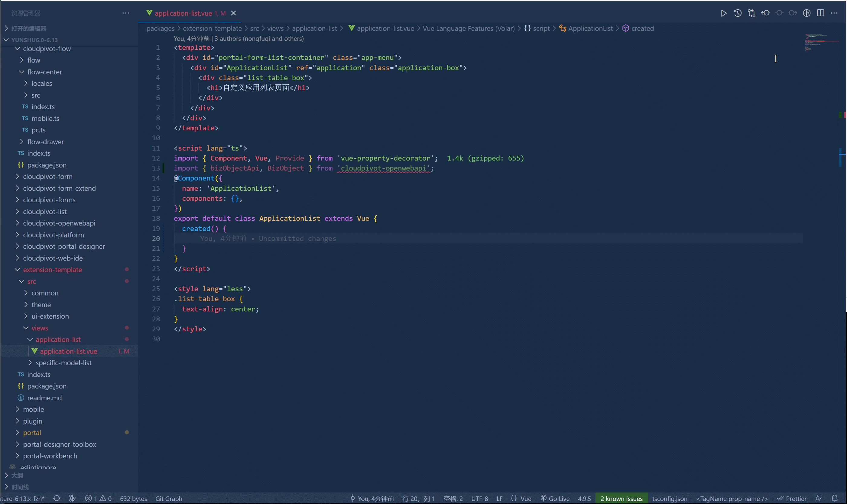Open previous revision with the left-arrow circle icon
This screenshot has height=504, width=847.
pyautogui.click(x=765, y=13)
